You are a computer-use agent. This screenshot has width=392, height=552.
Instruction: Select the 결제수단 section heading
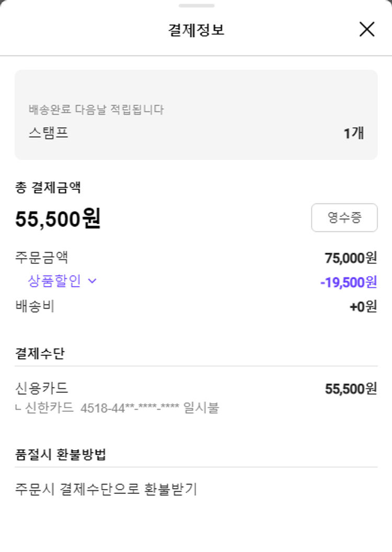[x=40, y=354]
